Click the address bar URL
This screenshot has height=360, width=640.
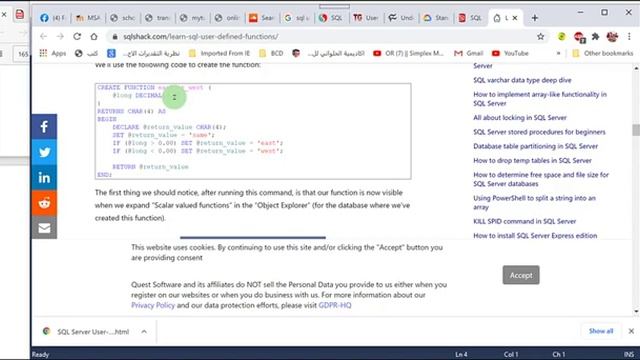200,36
